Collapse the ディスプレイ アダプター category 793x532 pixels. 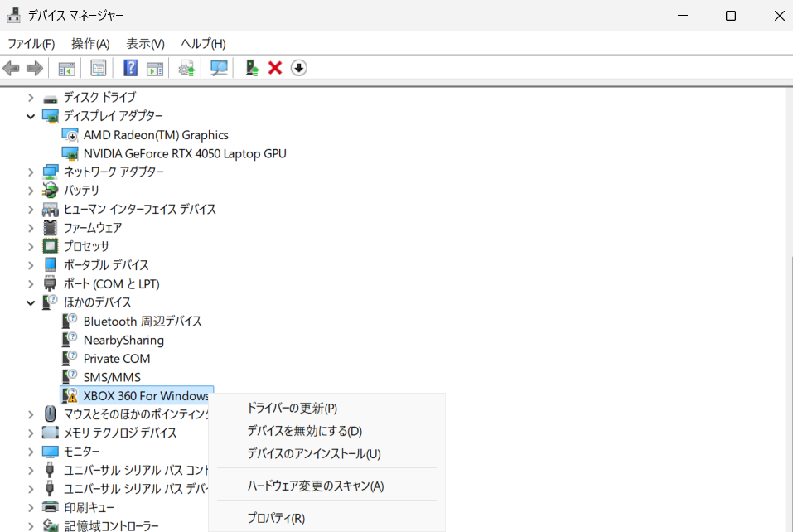pyautogui.click(x=31, y=116)
